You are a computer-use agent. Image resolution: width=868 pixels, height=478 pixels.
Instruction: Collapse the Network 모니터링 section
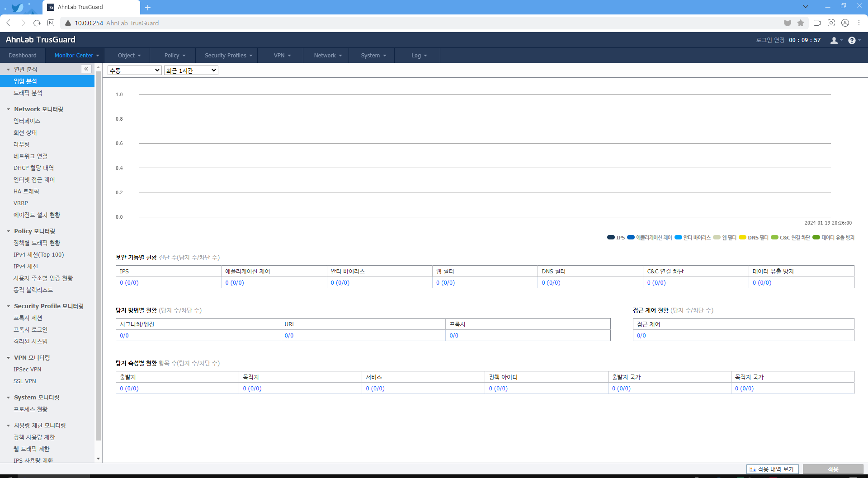click(8, 109)
